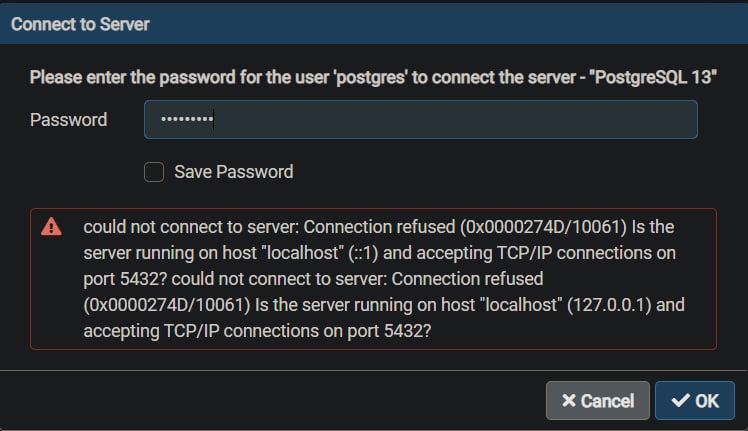Click the Save Password label text
748x431 pixels.
[234, 172]
